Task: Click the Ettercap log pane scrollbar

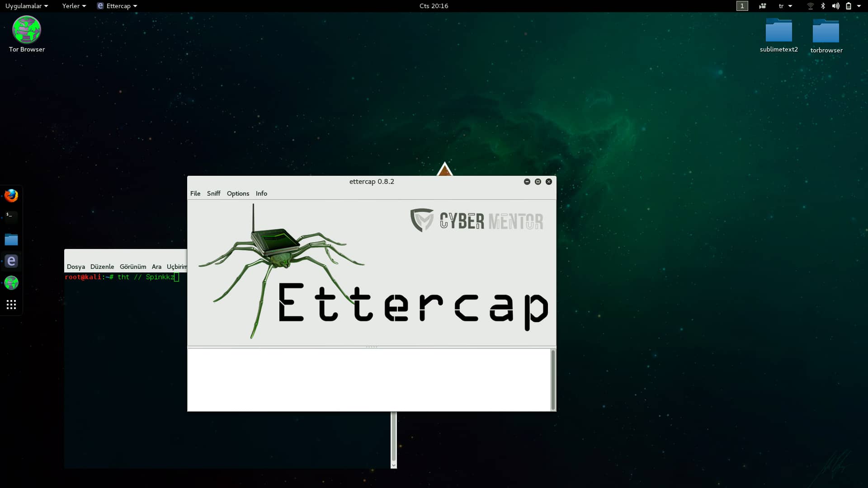Action: point(552,380)
